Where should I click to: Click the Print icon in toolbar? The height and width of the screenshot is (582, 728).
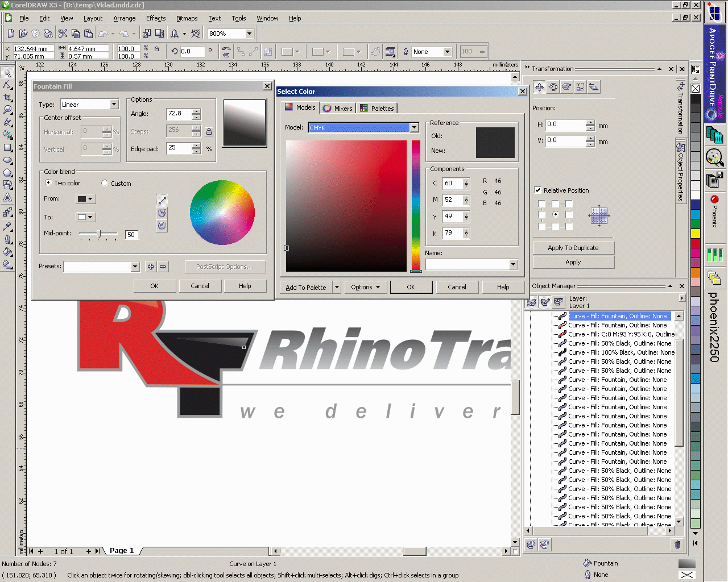(x=48, y=34)
